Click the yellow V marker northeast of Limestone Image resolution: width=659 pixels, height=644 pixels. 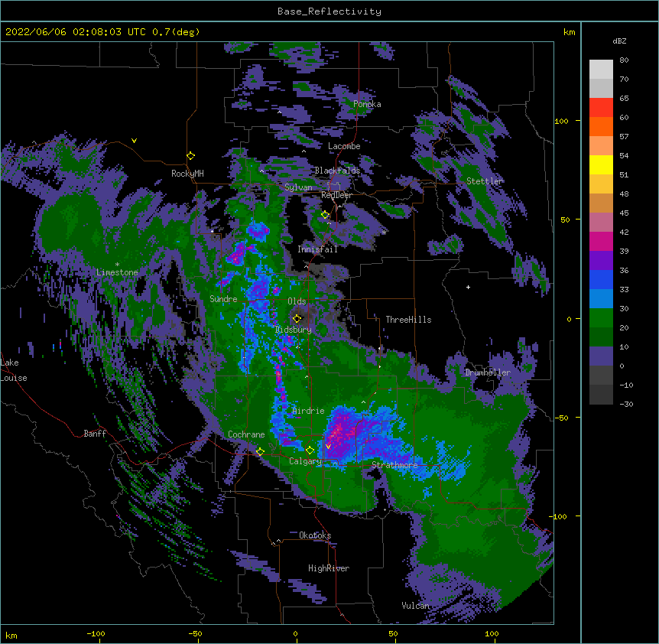click(x=134, y=141)
